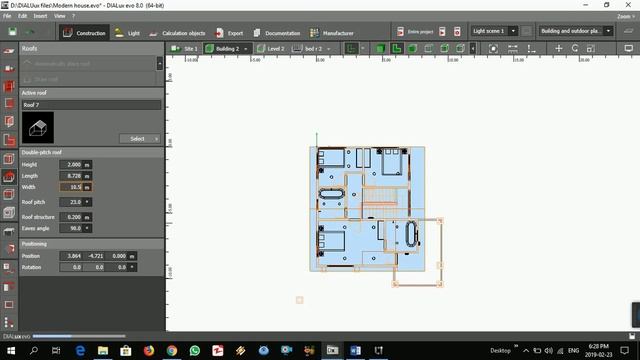
Task: Edit the Roof pitch value field
Action: 71,202
